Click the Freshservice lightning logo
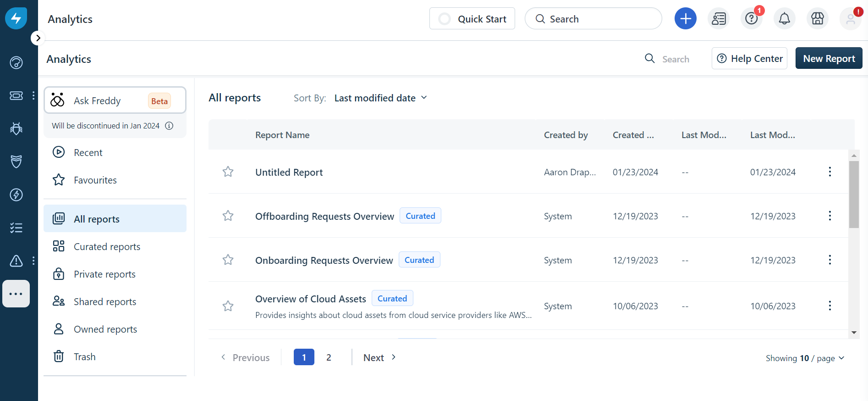Image resolution: width=868 pixels, height=401 pixels. (16, 18)
